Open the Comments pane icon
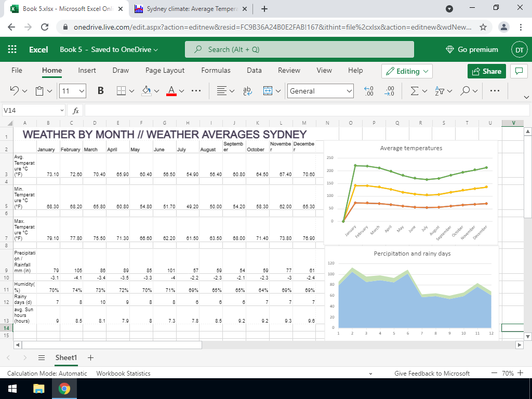532x399 pixels. click(x=518, y=71)
